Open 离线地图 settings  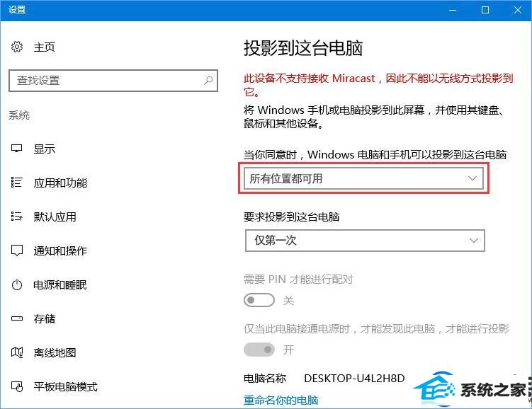point(55,353)
